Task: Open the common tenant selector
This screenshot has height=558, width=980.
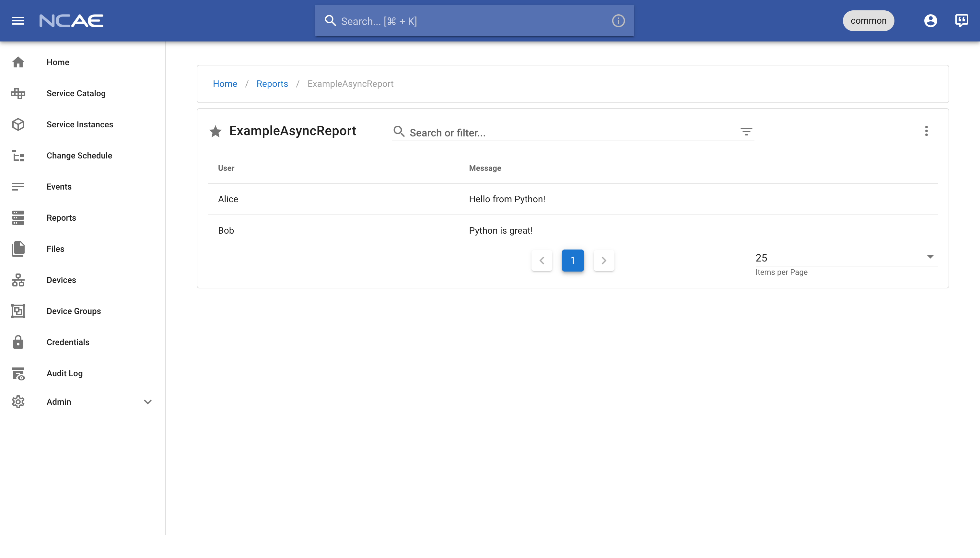Action: [x=868, y=21]
